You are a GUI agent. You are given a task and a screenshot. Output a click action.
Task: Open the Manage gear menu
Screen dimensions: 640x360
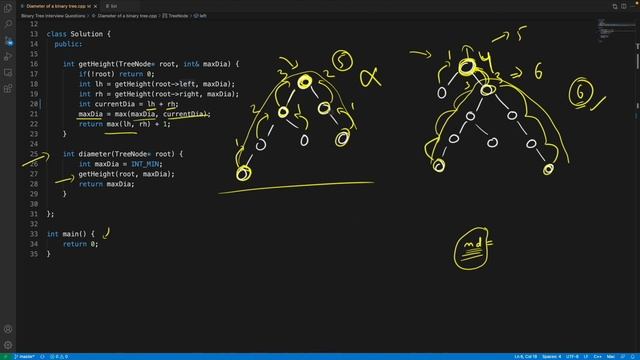pyautogui.click(x=8, y=345)
